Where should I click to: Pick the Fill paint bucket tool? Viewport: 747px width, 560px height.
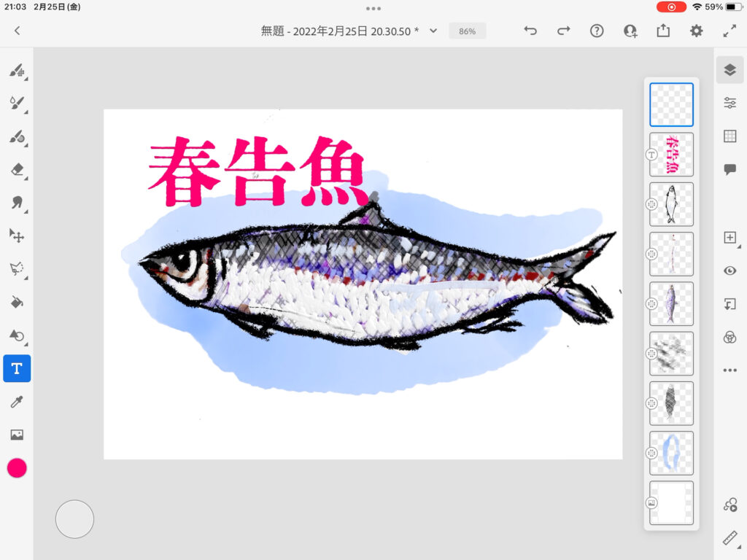pos(17,302)
